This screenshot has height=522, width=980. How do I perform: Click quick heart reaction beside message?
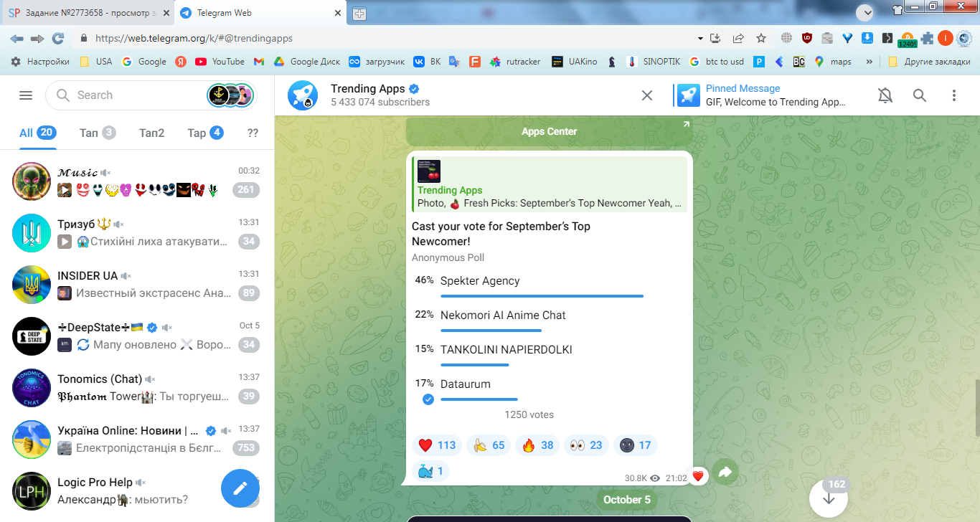pos(697,475)
